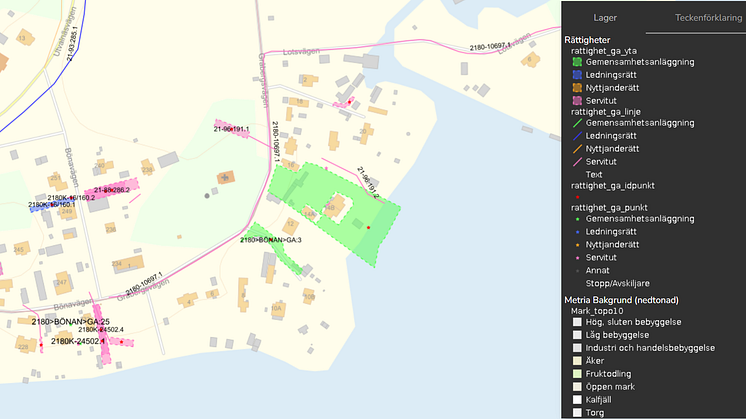The width and height of the screenshot is (746, 419).
Task: Click blue Ledningsrätt area symbol icon
Action: [x=577, y=75]
